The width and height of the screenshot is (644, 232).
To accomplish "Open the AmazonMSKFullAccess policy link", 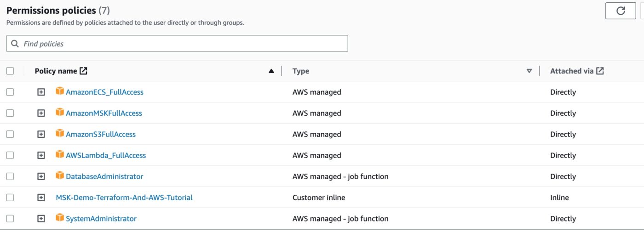I will [x=104, y=113].
